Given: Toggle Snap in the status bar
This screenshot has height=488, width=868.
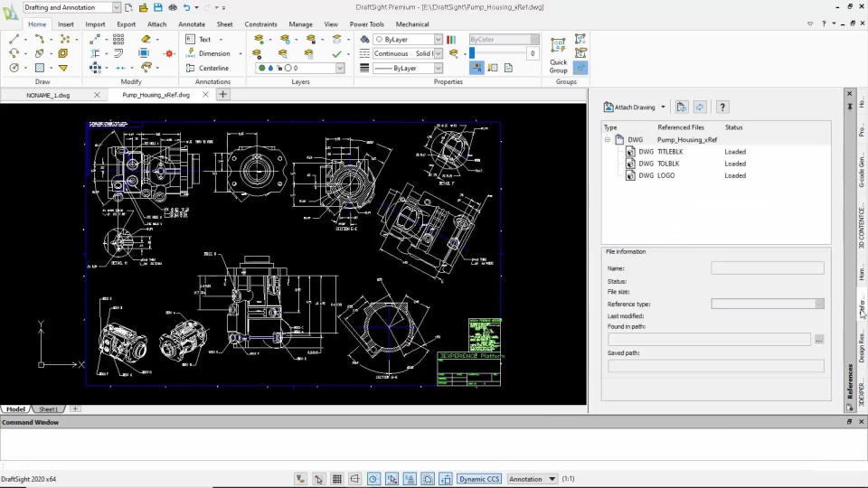Looking at the screenshot, I should [318, 479].
